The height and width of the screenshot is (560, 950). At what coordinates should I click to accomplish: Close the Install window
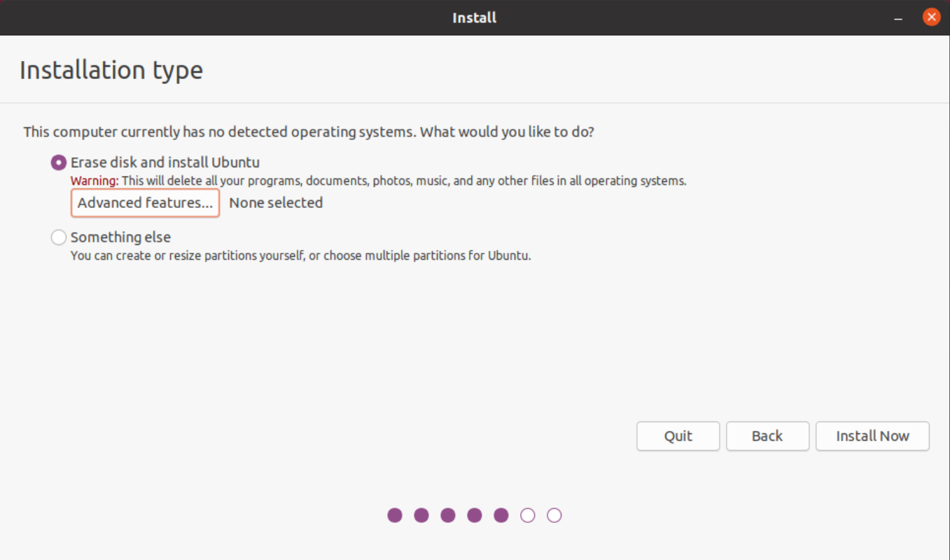click(x=931, y=17)
